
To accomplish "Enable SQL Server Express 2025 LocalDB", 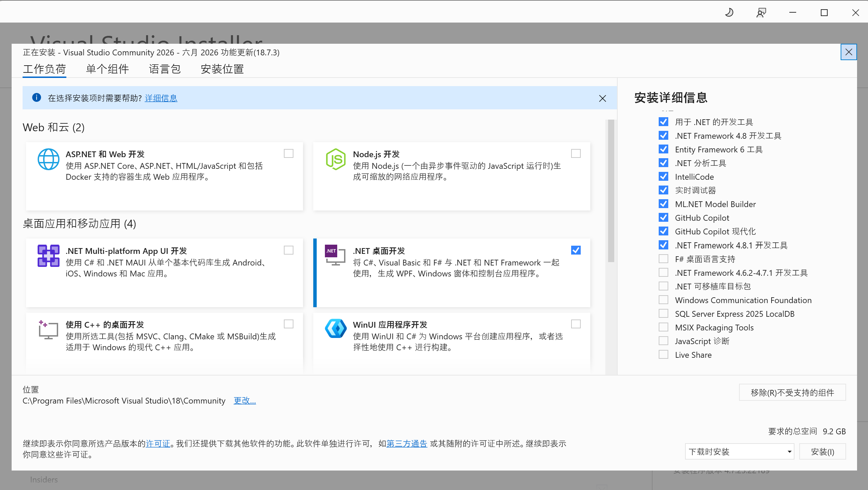I will 663,314.
